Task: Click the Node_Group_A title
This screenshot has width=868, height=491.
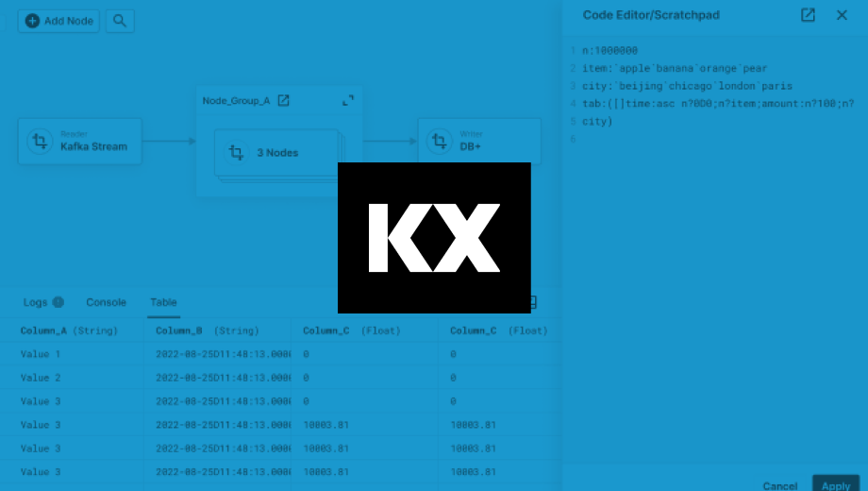Action: pyautogui.click(x=237, y=101)
